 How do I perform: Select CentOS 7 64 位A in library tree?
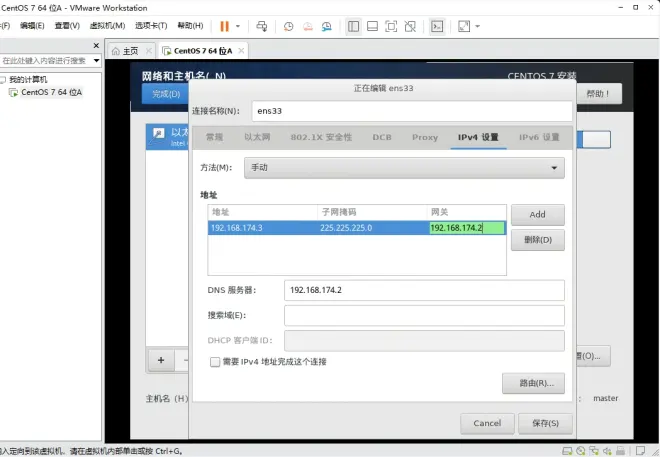[51, 92]
